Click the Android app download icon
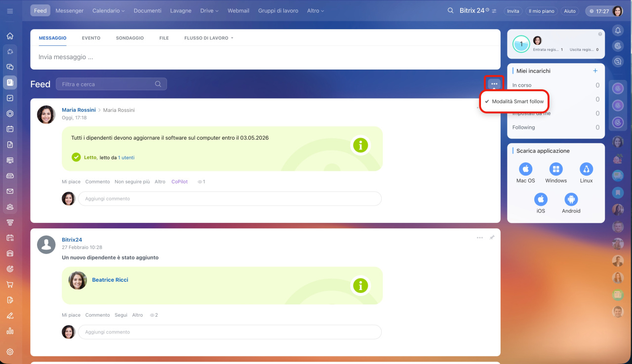632x364 pixels. coord(571,200)
